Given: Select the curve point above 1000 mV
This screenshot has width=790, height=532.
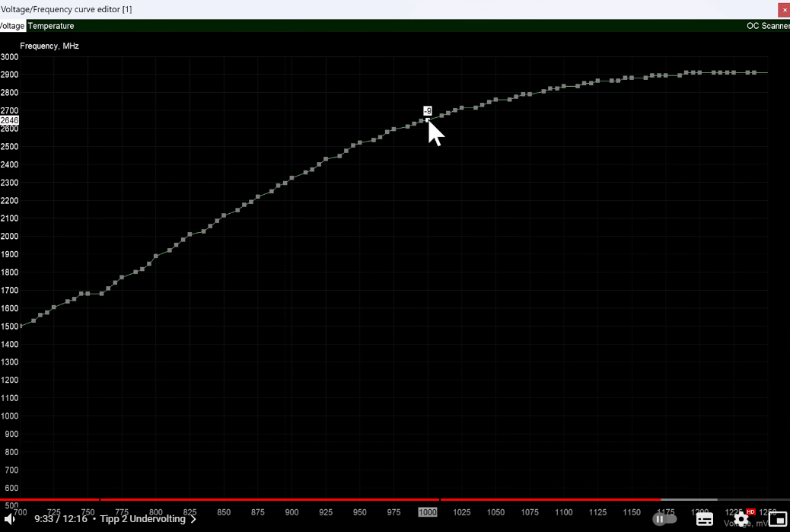Looking at the screenshot, I should pyautogui.click(x=427, y=122).
